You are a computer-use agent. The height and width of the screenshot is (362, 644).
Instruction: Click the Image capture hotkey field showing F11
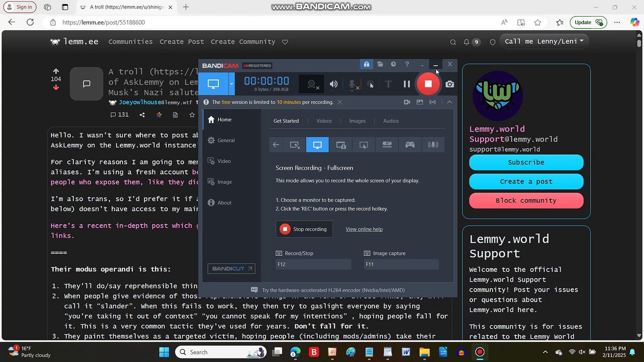click(401, 264)
